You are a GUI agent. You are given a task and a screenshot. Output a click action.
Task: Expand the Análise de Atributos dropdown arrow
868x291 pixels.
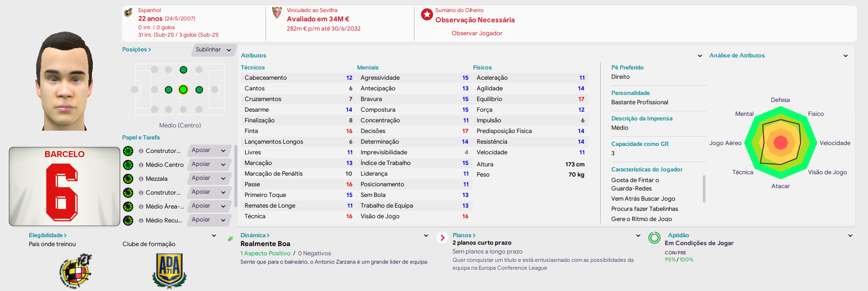846,56
